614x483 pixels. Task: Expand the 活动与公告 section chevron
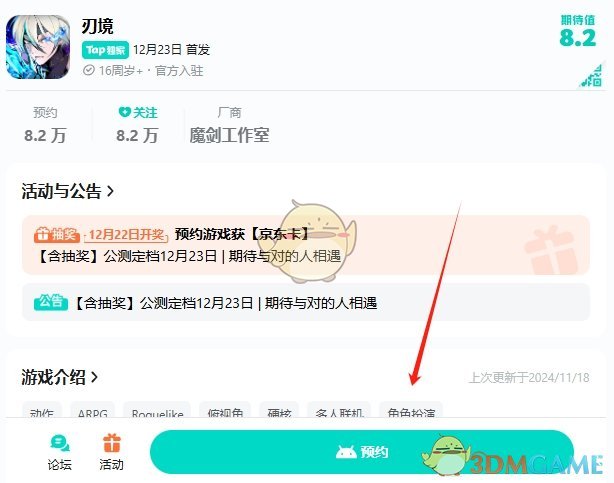click(110, 191)
